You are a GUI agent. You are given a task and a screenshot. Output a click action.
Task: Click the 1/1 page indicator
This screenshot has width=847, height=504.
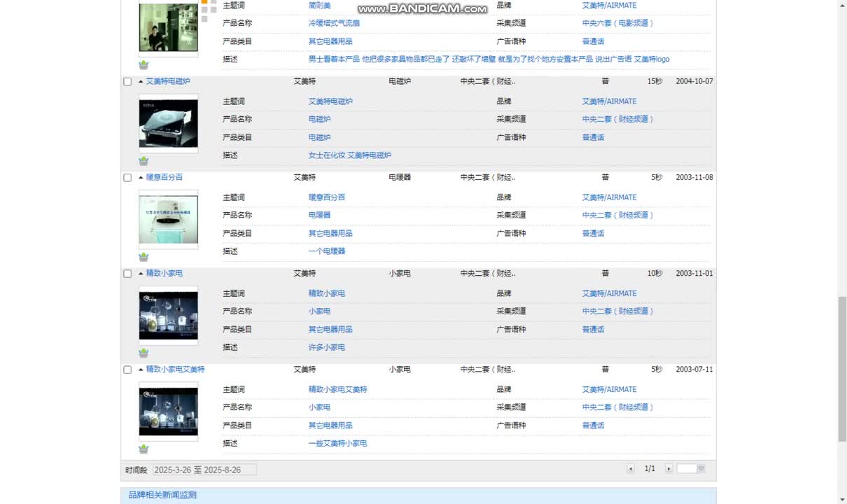click(x=650, y=469)
